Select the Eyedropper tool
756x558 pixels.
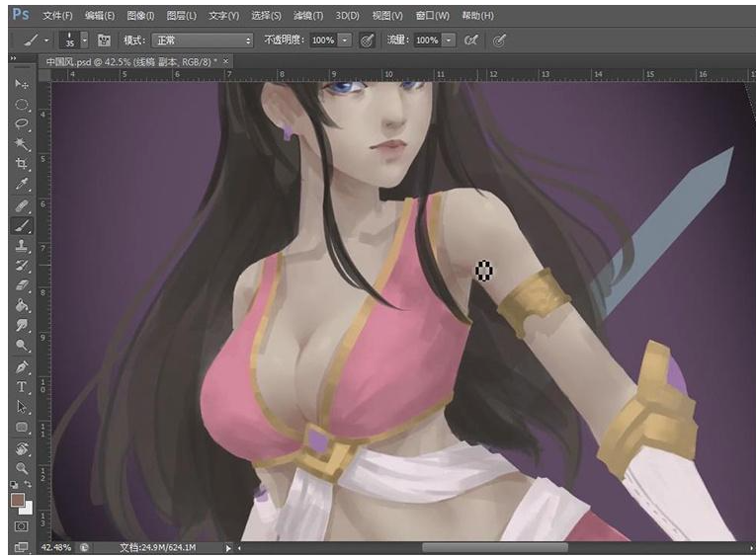pyautogui.click(x=21, y=184)
